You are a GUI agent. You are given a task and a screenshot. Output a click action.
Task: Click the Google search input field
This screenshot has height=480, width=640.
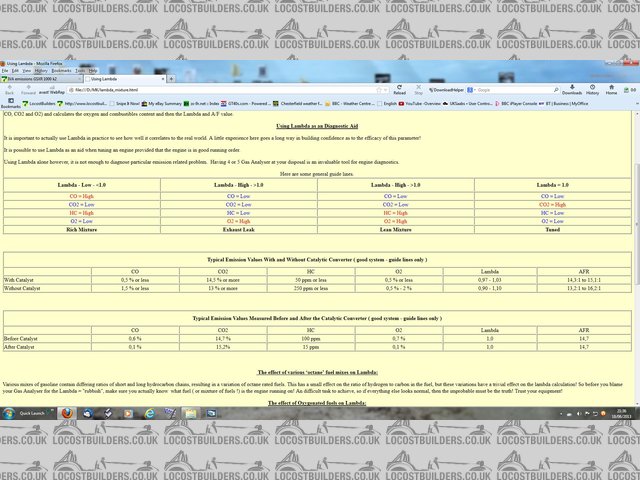(520, 89)
